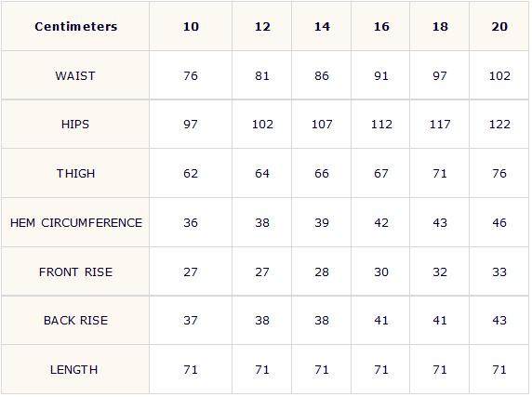Click the FRONT RISE row label
The height and width of the screenshot is (397, 532).
[75, 271]
